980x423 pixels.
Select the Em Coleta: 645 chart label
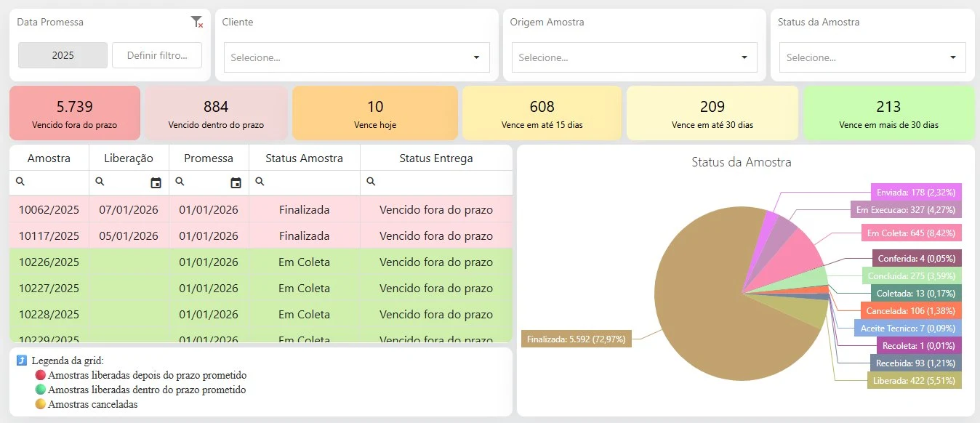click(912, 233)
